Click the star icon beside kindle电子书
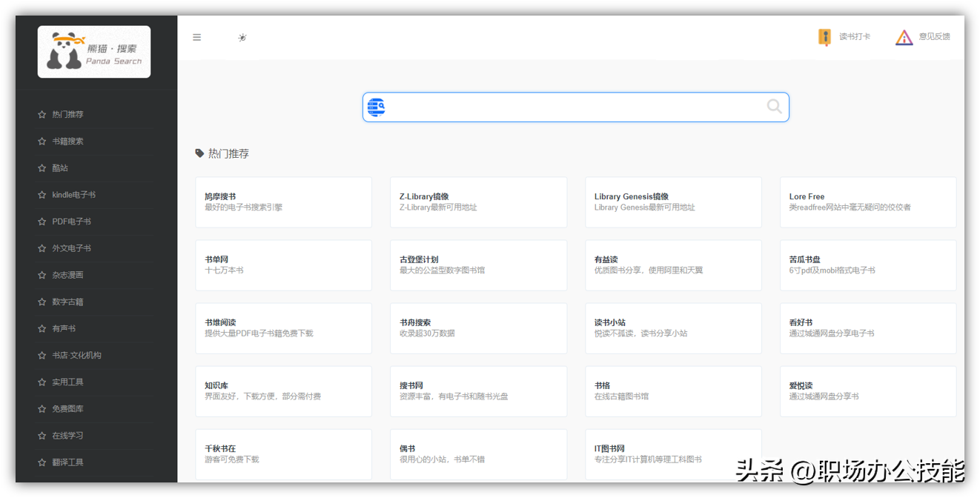The height and width of the screenshot is (498, 980). tap(42, 195)
